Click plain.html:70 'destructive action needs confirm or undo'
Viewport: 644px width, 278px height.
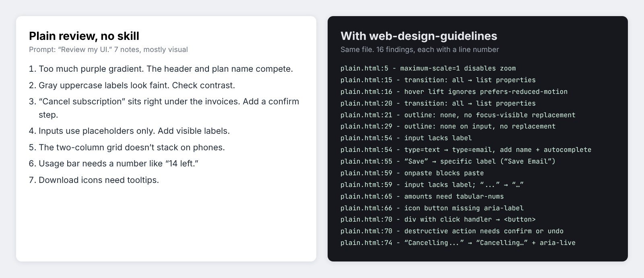point(452,231)
